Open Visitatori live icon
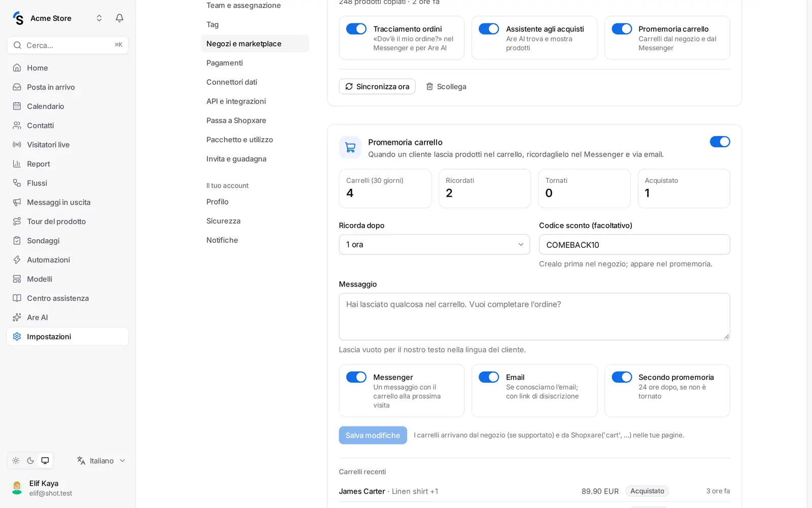 click(x=17, y=145)
